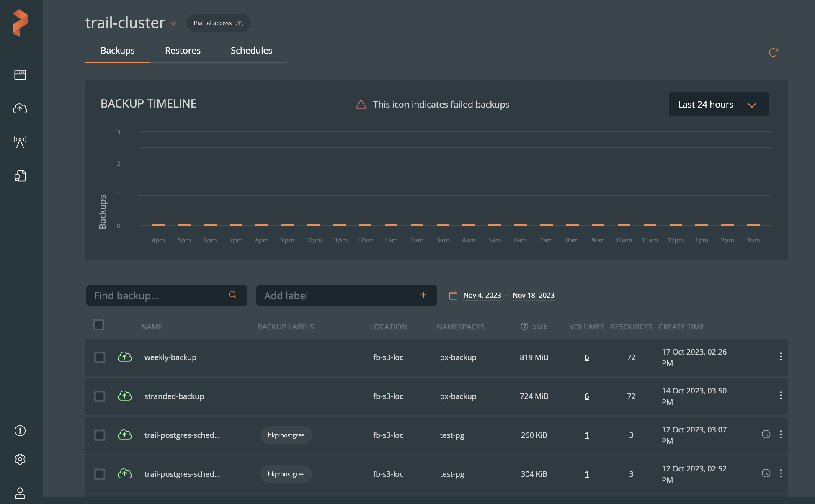
Task: Open the Schedules tab
Action: (251, 51)
